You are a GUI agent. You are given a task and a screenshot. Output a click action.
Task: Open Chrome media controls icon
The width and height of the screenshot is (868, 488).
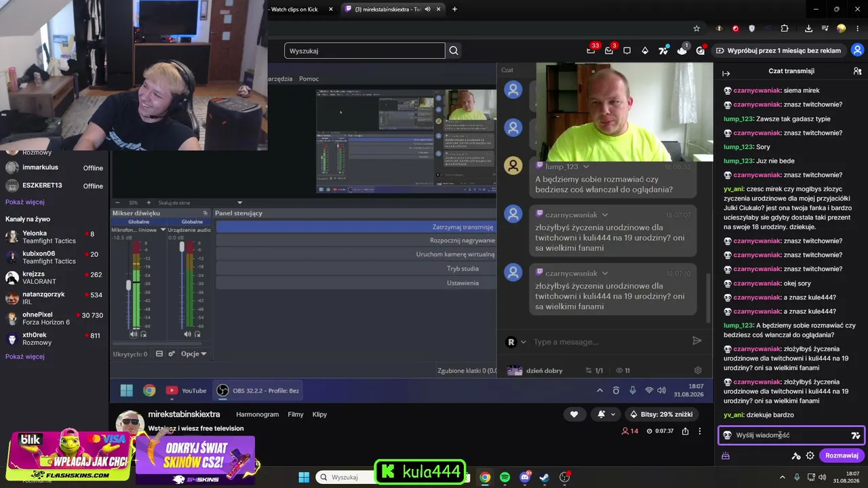(825, 28)
